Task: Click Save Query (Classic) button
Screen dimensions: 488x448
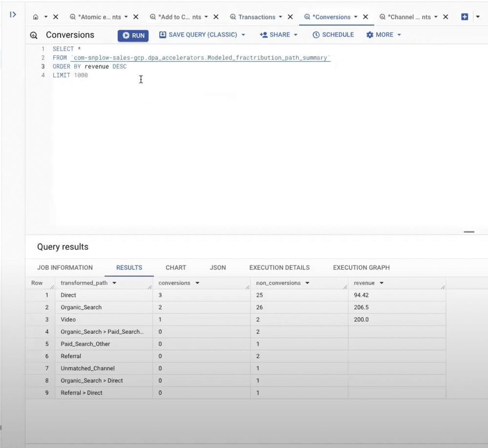Action: 198,35
